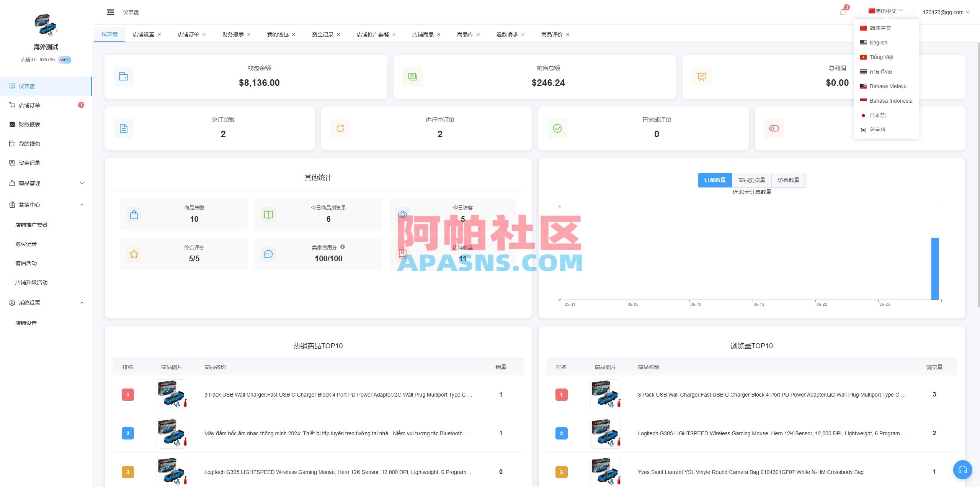Open the floating customer service headset icon
The height and width of the screenshot is (487, 980).
963,470
